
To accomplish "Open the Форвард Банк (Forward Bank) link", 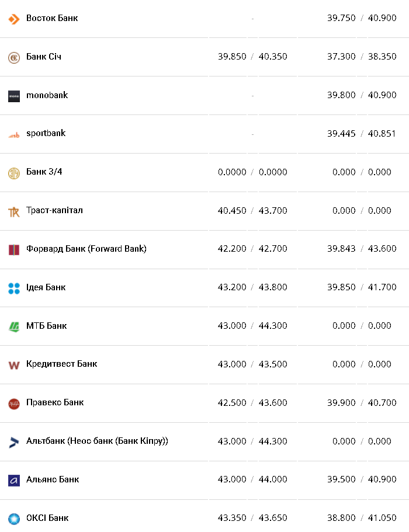I will (x=86, y=249).
